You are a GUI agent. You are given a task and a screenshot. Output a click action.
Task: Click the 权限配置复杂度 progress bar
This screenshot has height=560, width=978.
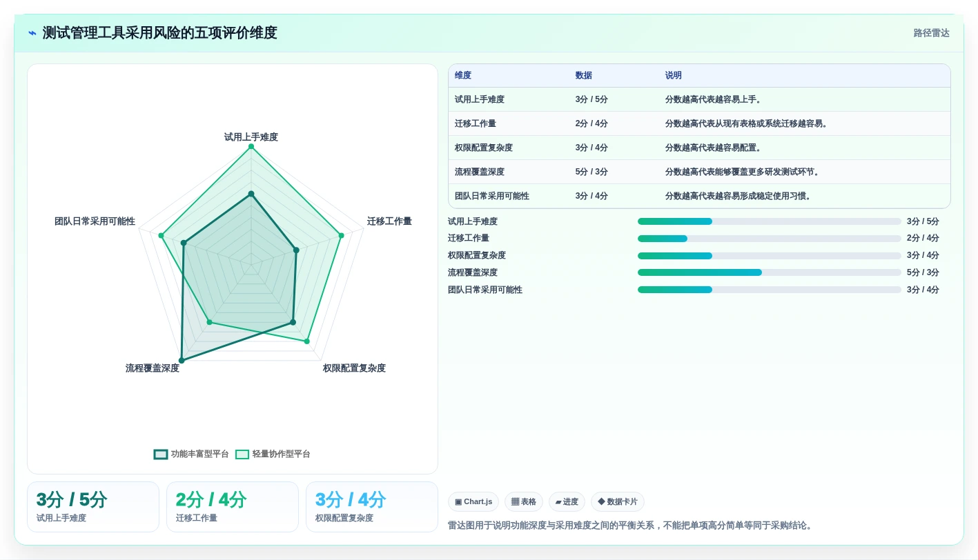coord(770,256)
